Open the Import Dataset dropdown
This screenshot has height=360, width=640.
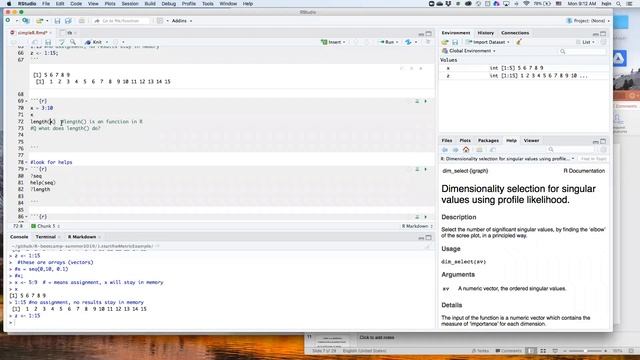pyautogui.click(x=487, y=42)
